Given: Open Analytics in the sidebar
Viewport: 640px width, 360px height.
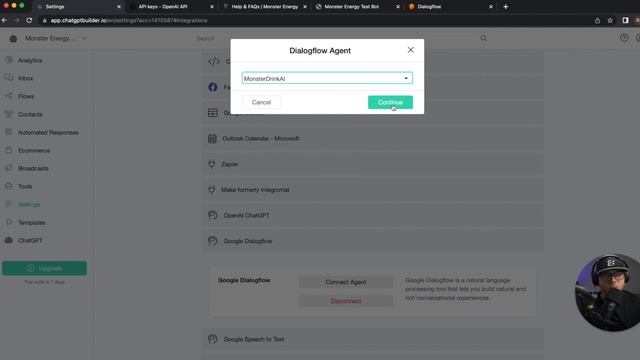Looking at the screenshot, I should pyautogui.click(x=30, y=60).
